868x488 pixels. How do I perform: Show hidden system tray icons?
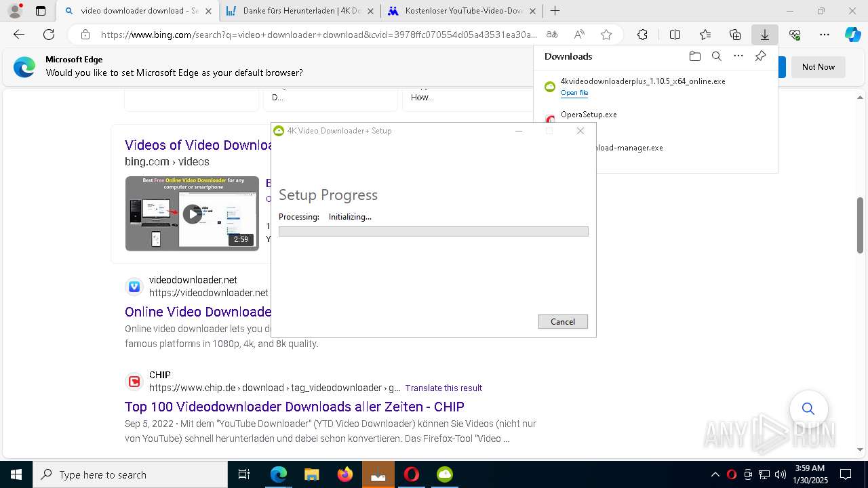(x=715, y=474)
